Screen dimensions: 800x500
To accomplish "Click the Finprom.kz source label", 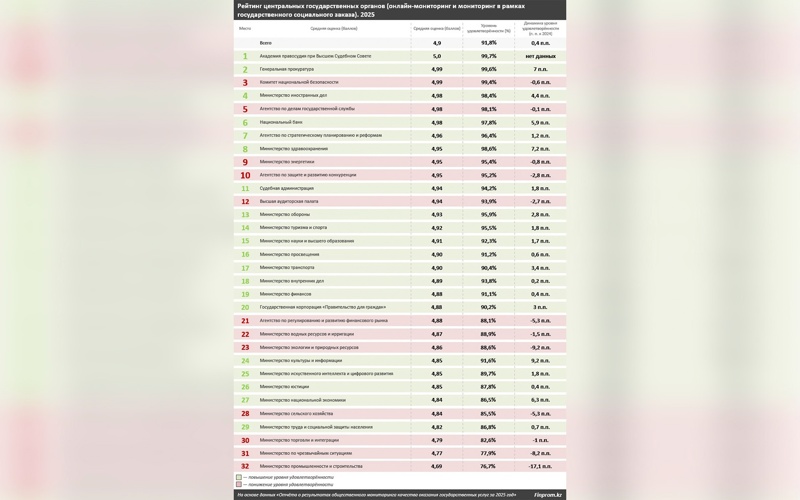I will pyautogui.click(x=547, y=494).
